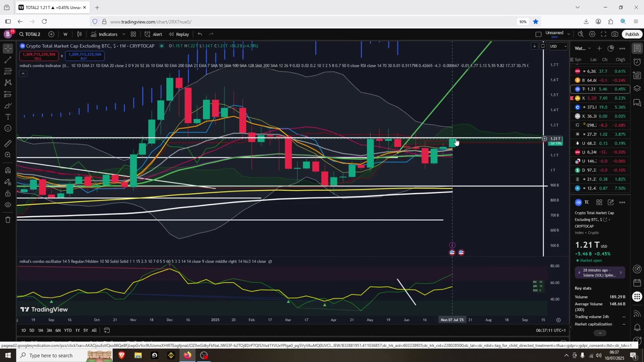Select the 6M time range

[58, 330]
